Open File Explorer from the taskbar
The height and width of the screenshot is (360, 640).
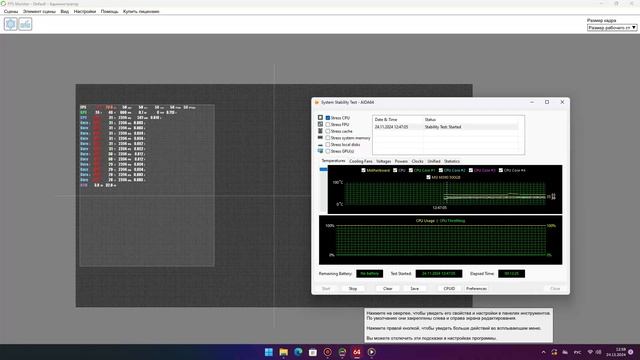(283, 352)
